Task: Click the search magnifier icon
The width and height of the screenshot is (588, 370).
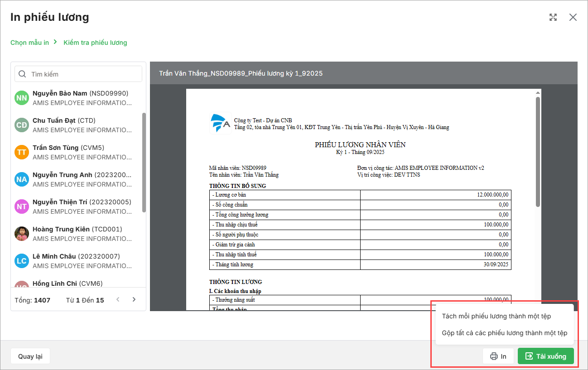Action: click(22, 74)
